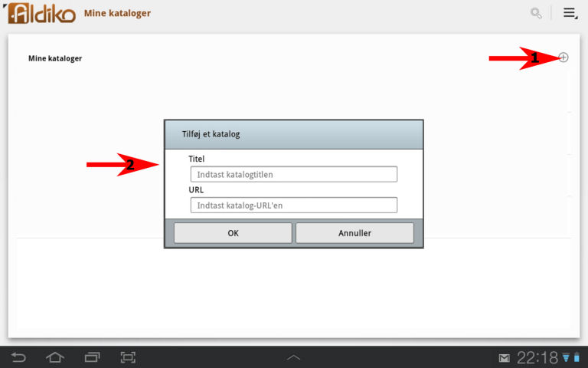The height and width of the screenshot is (368, 588).
Task: Open the overflow menu in top bar
Action: (570, 13)
